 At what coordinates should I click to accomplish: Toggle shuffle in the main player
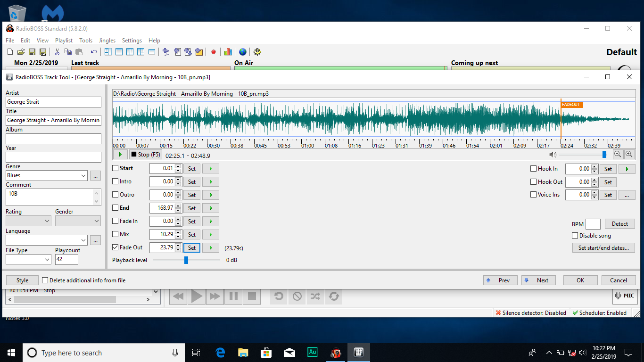pyautogui.click(x=315, y=296)
